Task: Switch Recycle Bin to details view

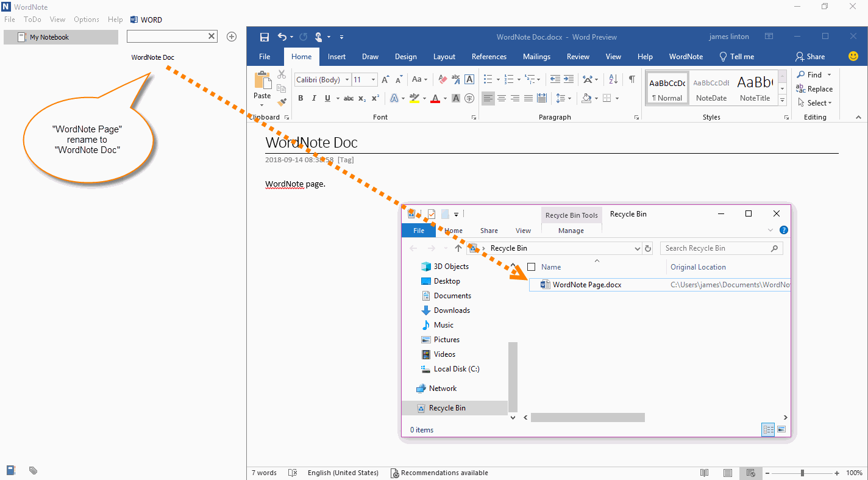Action: tap(768, 430)
